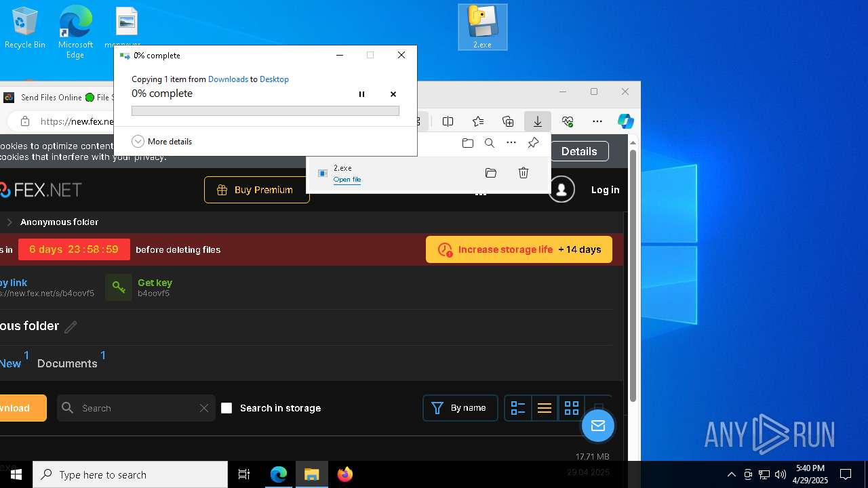Search downloads with magnifier icon
This screenshot has height=488, width=868.
pyautogui.click(x=490, y=143)
